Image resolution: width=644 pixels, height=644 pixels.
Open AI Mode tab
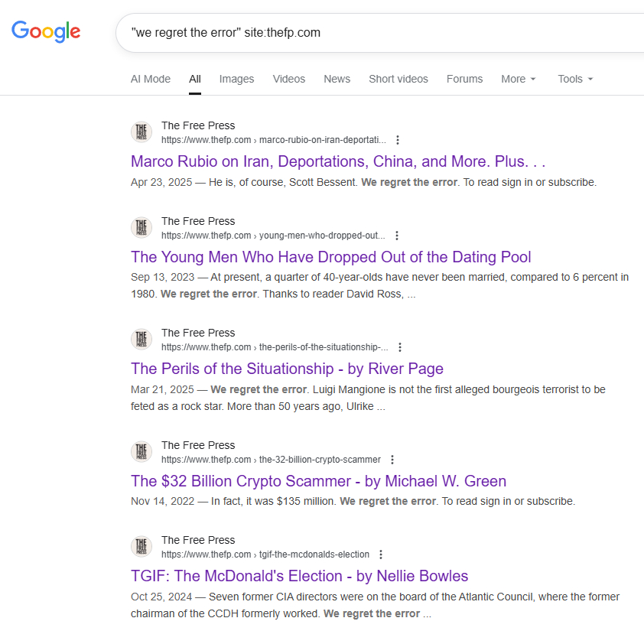[151, 79]
